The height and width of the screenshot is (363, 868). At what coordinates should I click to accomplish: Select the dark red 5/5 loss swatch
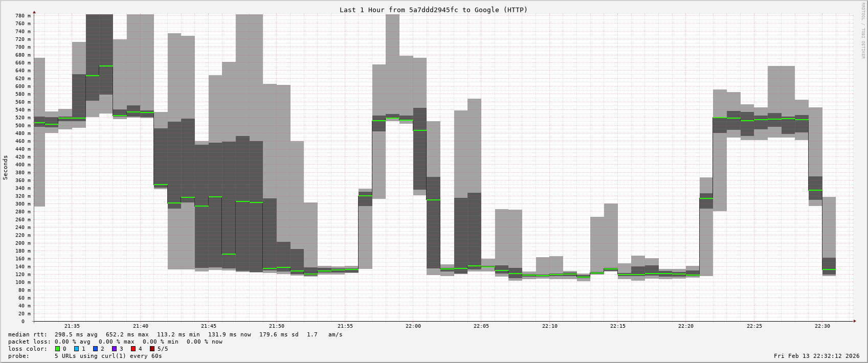[152, 349]
